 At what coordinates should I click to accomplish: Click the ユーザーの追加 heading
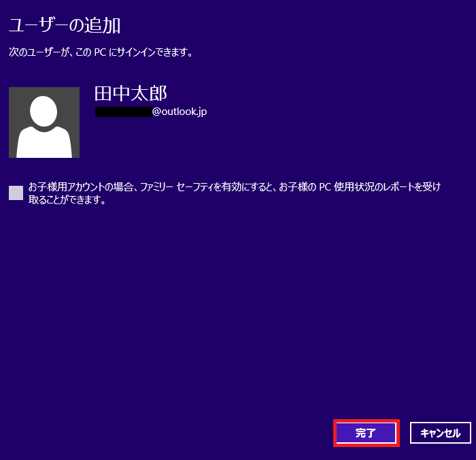[x=65, y=25]
